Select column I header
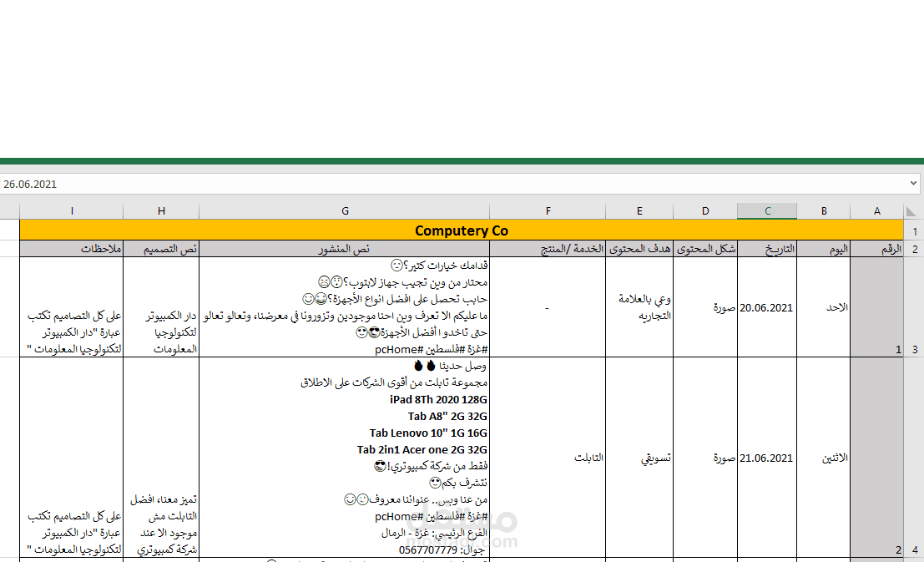Screen dimensions: 924x562 click(x=72, y=211)
